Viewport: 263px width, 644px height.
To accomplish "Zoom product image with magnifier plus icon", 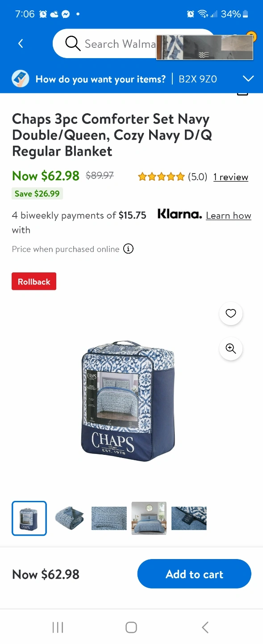I will click(x=231, y=348).
